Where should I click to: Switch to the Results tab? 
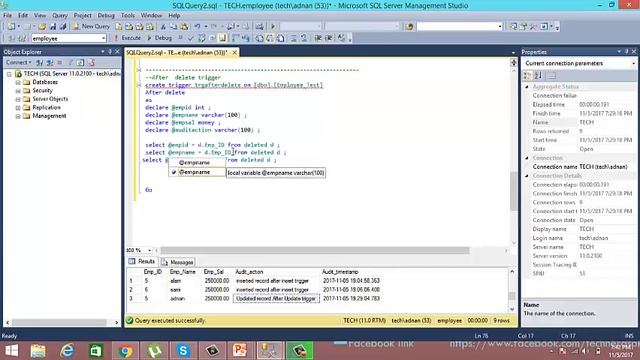pos(142,262)
